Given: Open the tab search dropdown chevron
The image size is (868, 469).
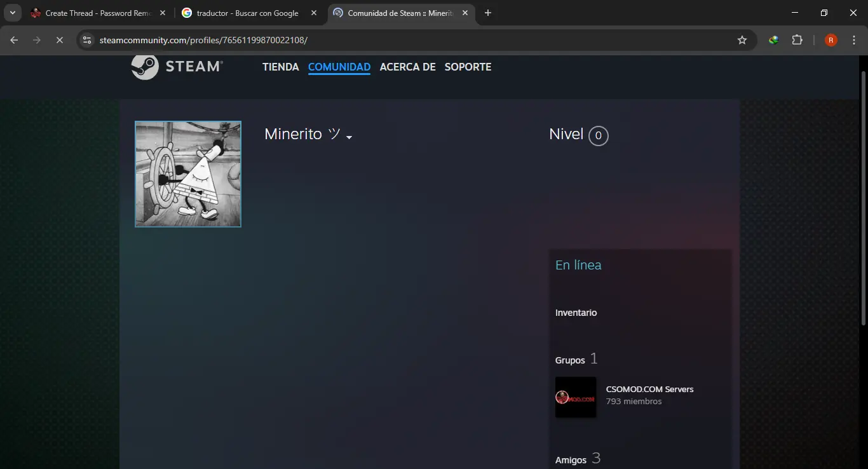Looking at the screenshot, I should pos(12,13).
